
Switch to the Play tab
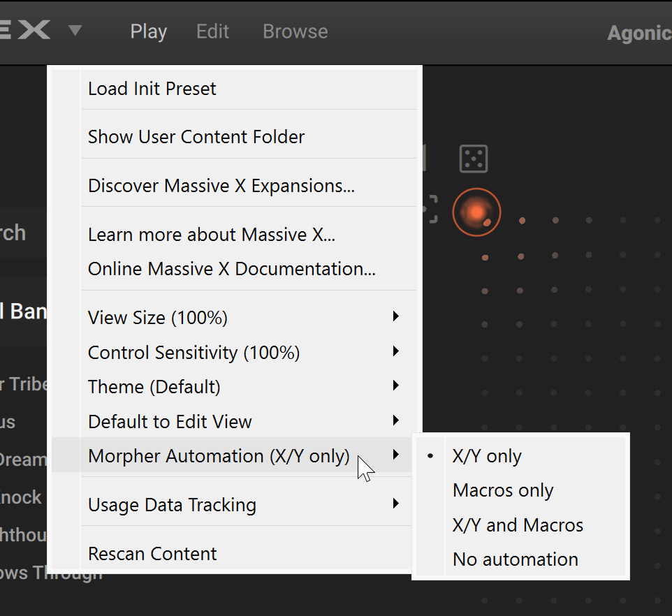pos(148,31)
